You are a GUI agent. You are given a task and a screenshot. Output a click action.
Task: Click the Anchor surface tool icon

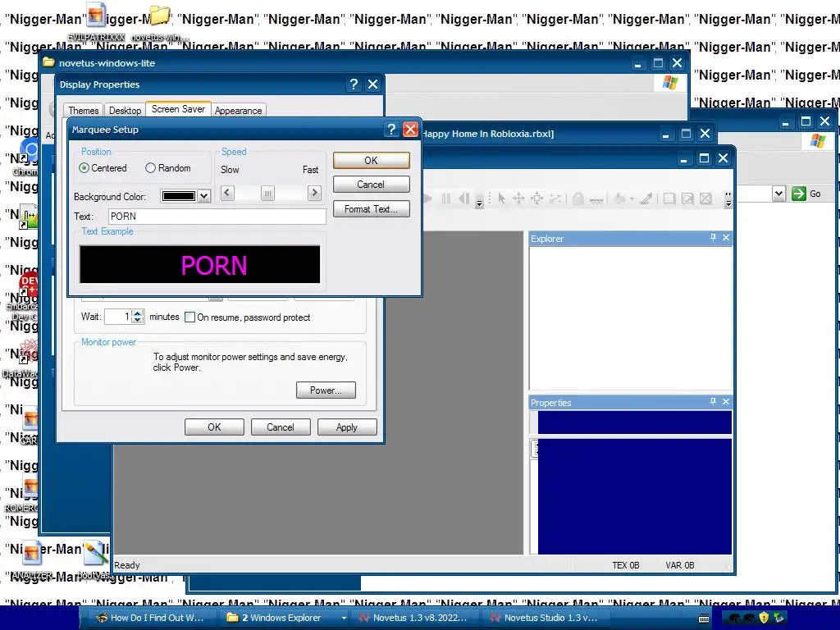596,200
